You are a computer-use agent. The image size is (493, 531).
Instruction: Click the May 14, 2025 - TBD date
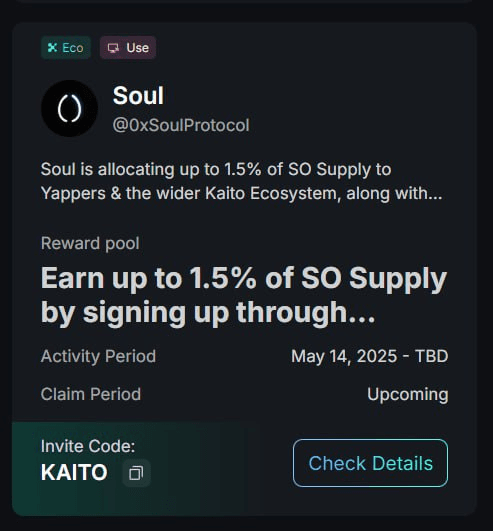(370, 356)
